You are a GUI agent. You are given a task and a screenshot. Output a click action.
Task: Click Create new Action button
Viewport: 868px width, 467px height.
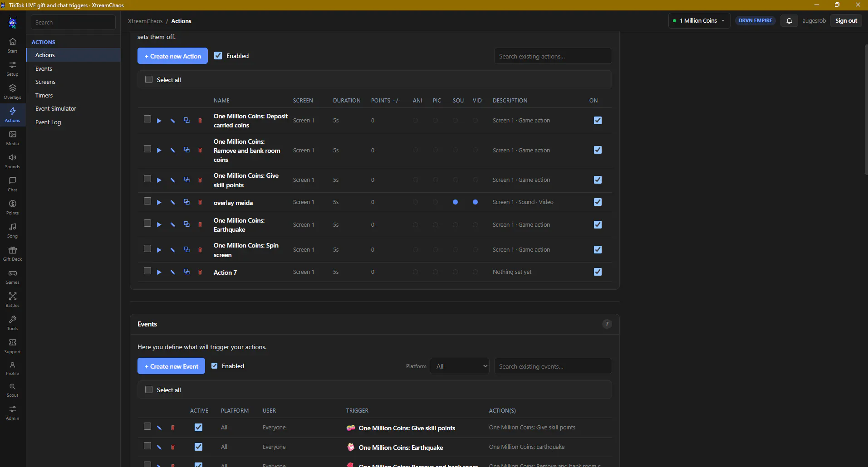pos(172,56)
